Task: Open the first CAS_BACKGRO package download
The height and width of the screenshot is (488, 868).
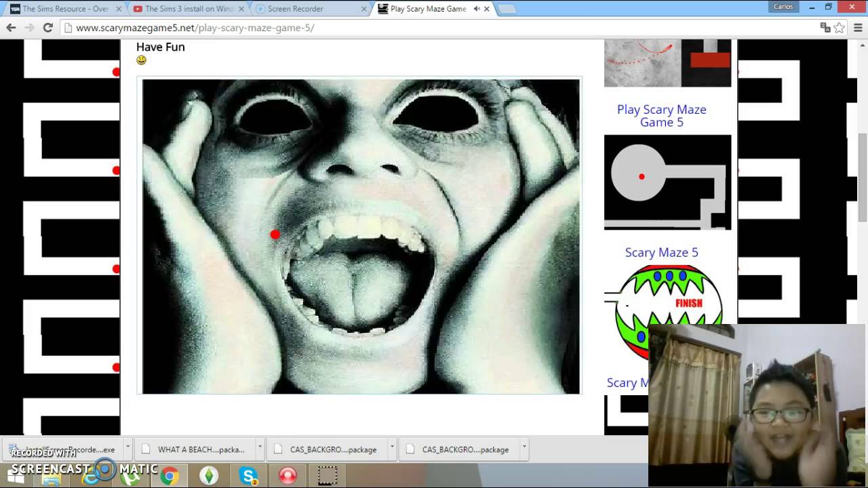Action: tap(326, 449)
